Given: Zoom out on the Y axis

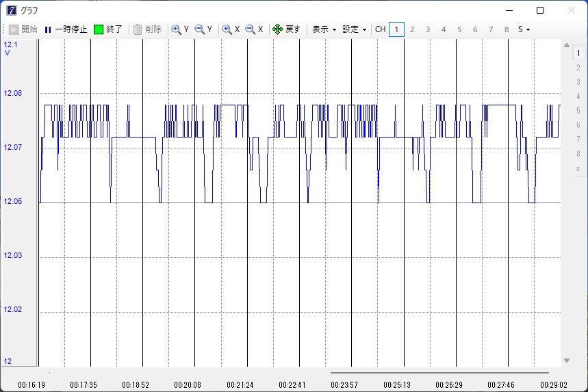Looking at the screenshot, I should point(203,29).
